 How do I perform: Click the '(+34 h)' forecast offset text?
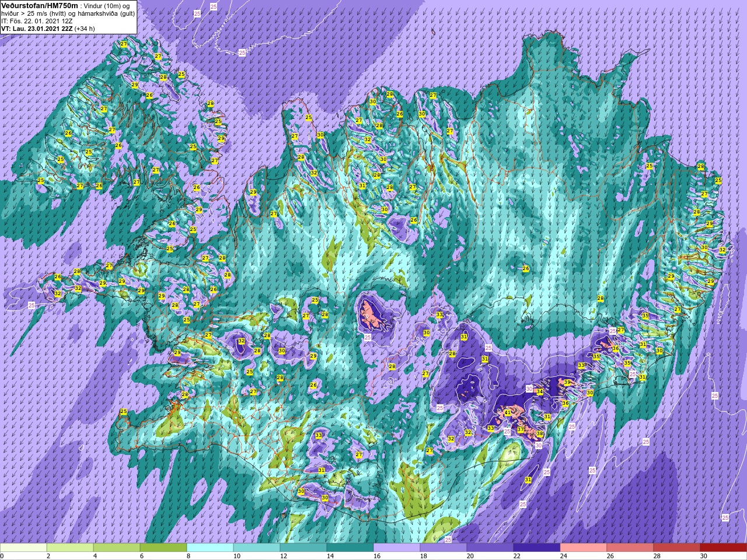pyautogui.click(x=85, y=28)
